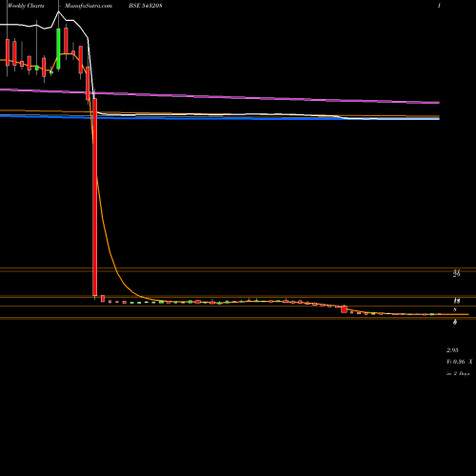This screenshot has height=476, width=476.
Task: Click the '8' price axis label
Action: pyautogui.click(x=455, y=309)
